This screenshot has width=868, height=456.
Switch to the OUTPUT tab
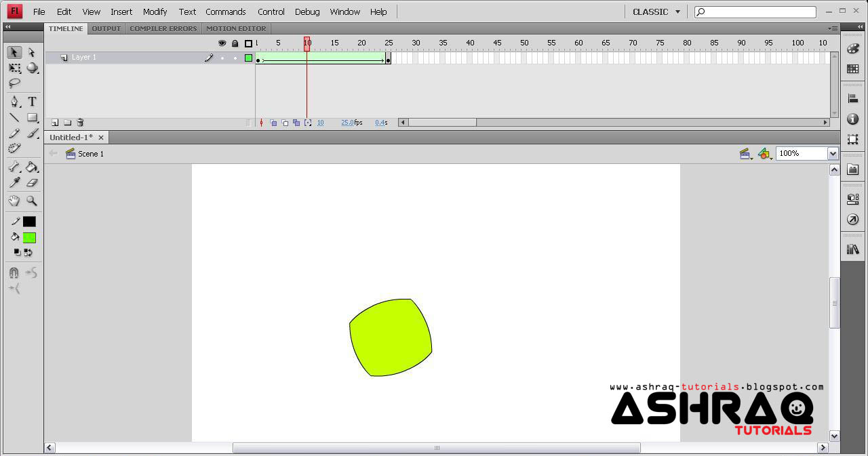pos(106,28)
